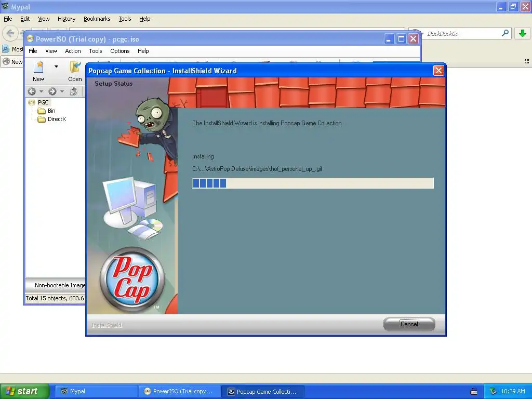
Task: Cancel the Popcap Game Collection installation
Action: point(409,324)
